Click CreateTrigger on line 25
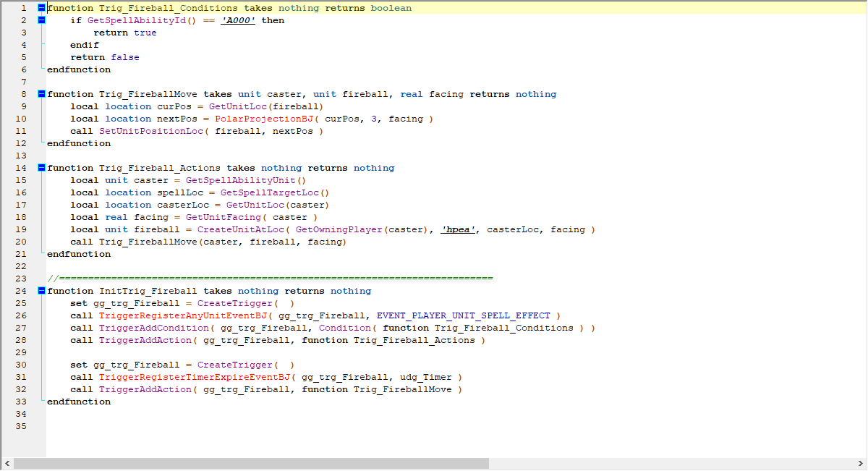This screenshot has width=868, height=471. [x=235, y=303]
